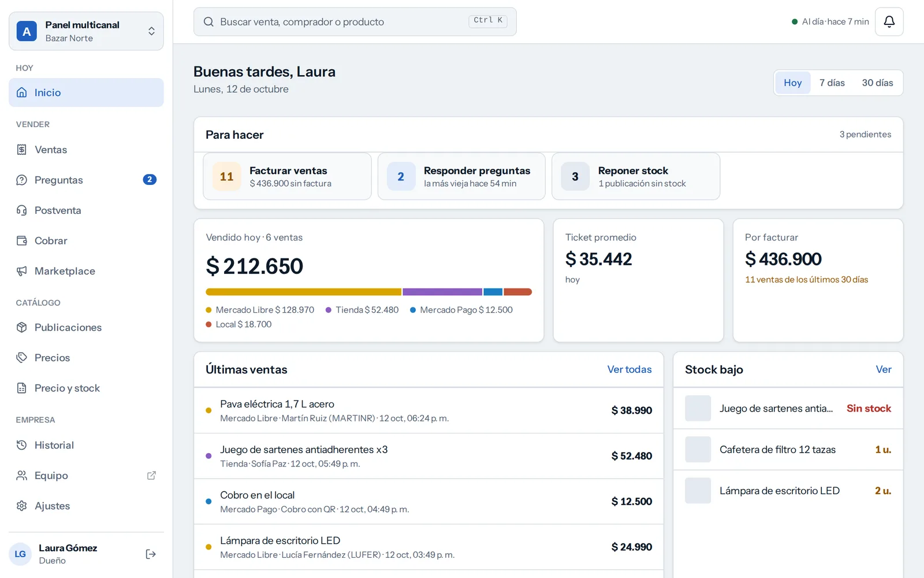Switch to the 7 días period
Screen dimensions: 924x578
[x=832, y=83]
